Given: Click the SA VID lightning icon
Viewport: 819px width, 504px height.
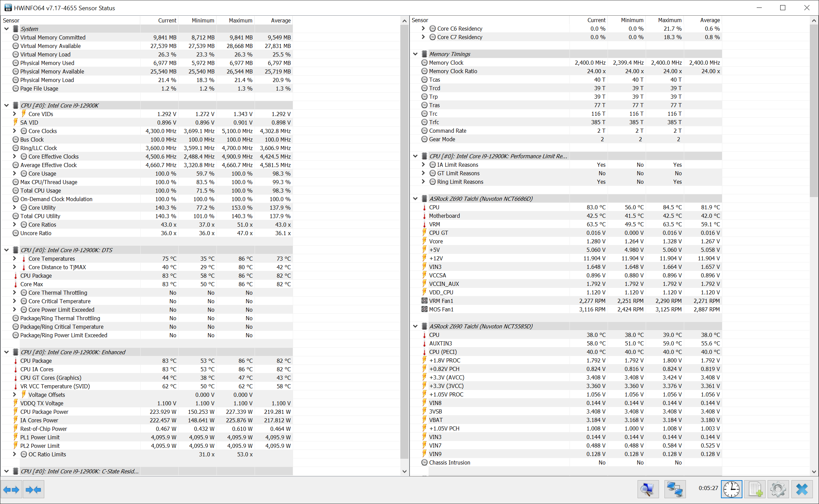Looking at the screenshot, I should [15, 123].
